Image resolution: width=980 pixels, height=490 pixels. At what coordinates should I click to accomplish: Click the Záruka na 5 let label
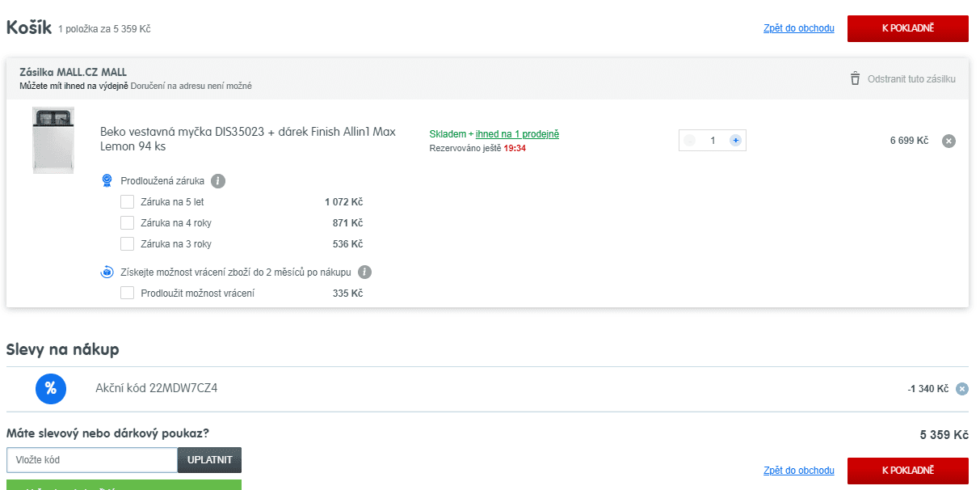coord(172,202)
